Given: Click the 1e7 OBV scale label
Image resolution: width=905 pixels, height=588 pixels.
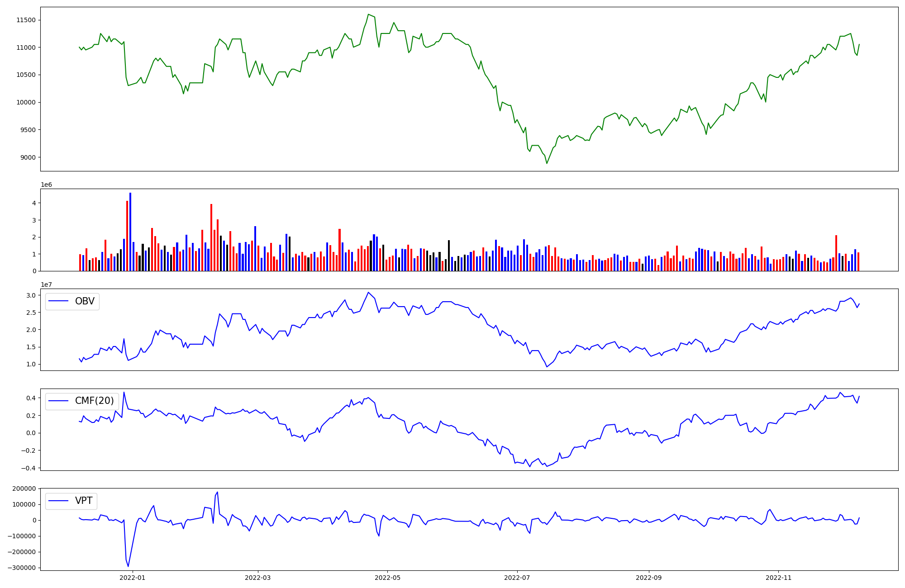Looking at the screenshot, I should click(46, 285).
